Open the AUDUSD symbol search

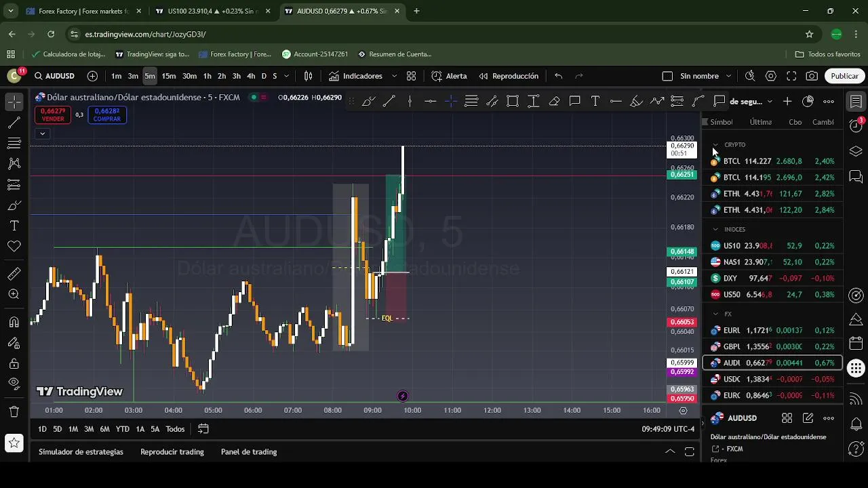click(x=55, y=76)
